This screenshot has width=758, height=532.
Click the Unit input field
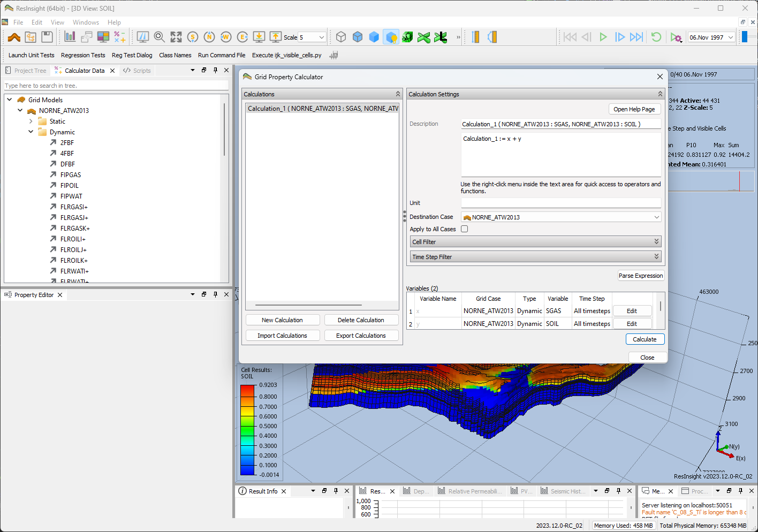tap(561, 203)
